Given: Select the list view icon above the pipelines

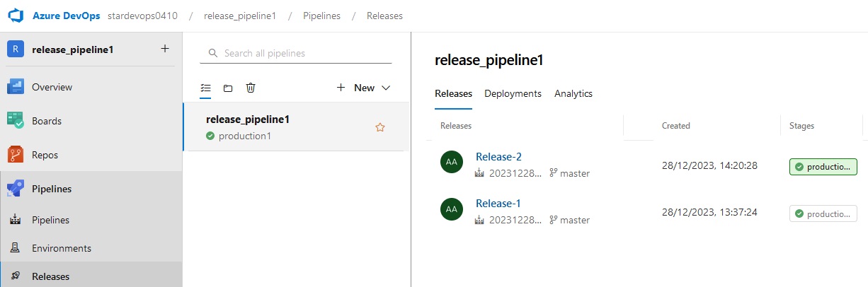Looking at the screenshot, I should point(206,88).
